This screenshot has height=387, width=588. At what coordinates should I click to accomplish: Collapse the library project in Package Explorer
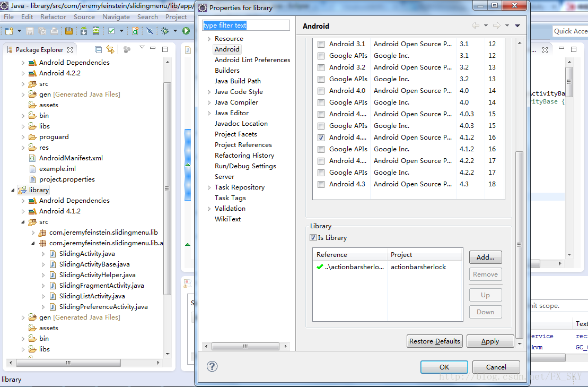(13, 190)
